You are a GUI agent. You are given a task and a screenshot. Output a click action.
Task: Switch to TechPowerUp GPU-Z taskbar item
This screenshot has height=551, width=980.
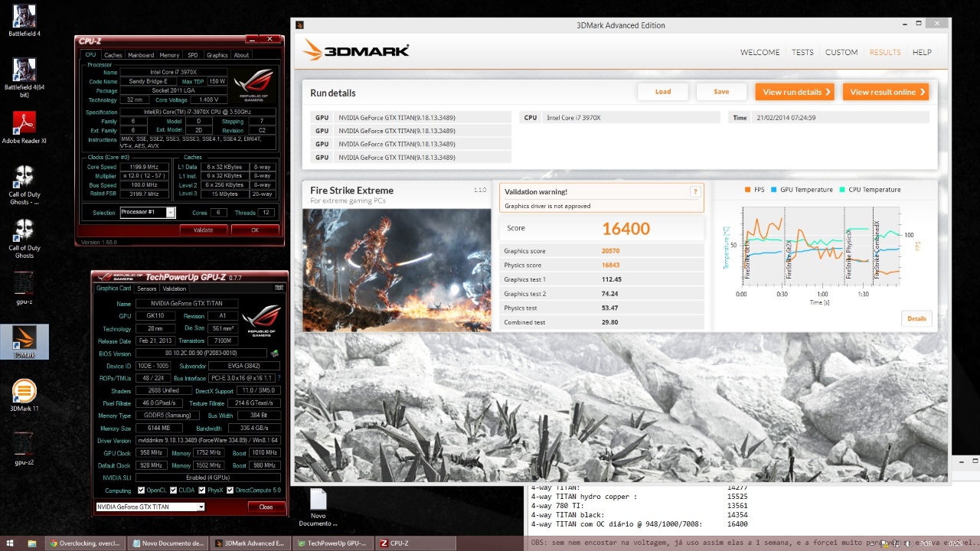point(332,543)
